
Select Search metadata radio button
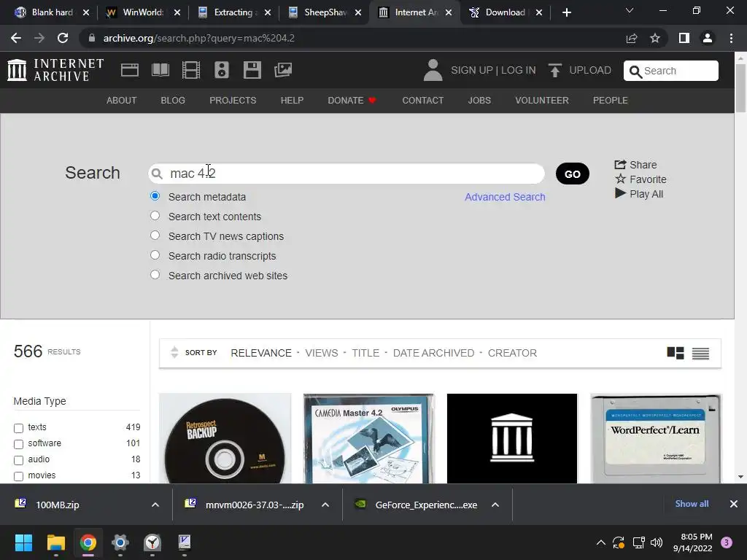[155, 196]
